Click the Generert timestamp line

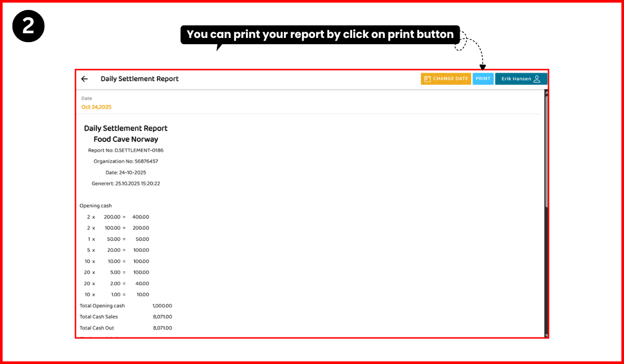pos(126,184)
